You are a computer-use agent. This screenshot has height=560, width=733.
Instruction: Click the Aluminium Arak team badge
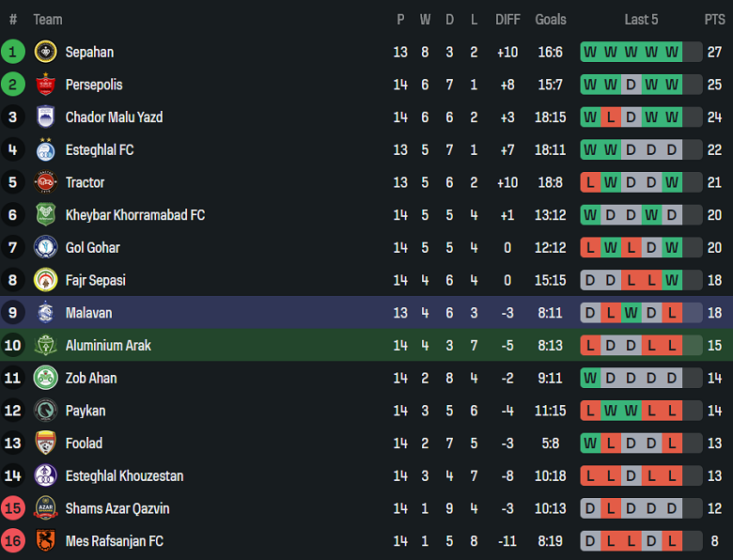click(x=45, y=345)
